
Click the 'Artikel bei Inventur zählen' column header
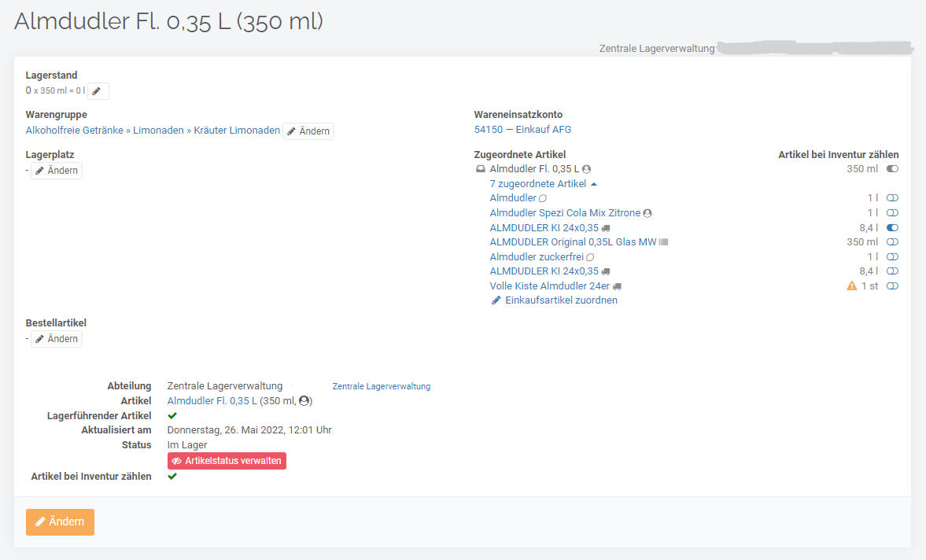[x=838, y=155]
